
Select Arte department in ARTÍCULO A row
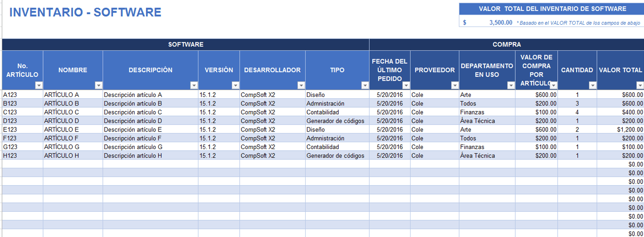coord(487,95)
